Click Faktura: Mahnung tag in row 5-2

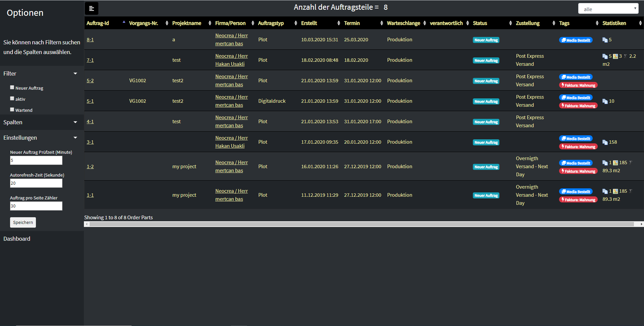click(x=578, y=85)
